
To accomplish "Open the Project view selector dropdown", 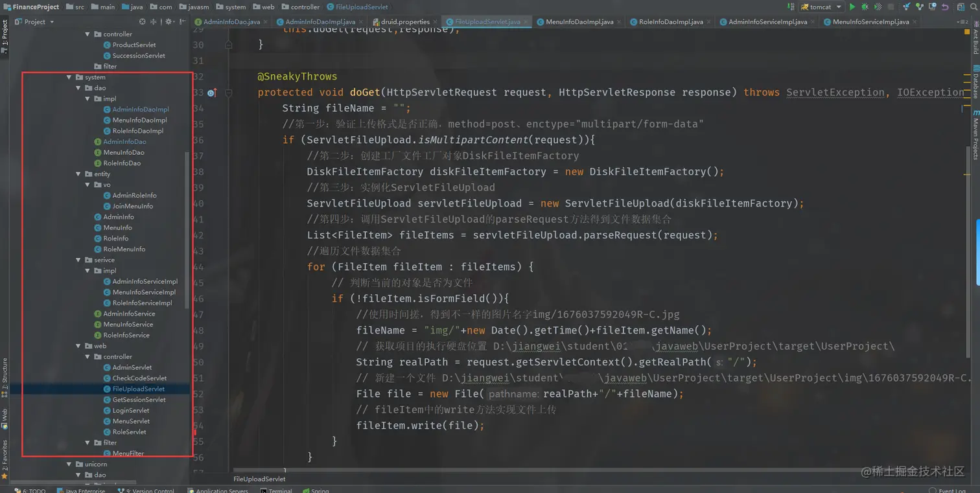I will coord(34,21).
